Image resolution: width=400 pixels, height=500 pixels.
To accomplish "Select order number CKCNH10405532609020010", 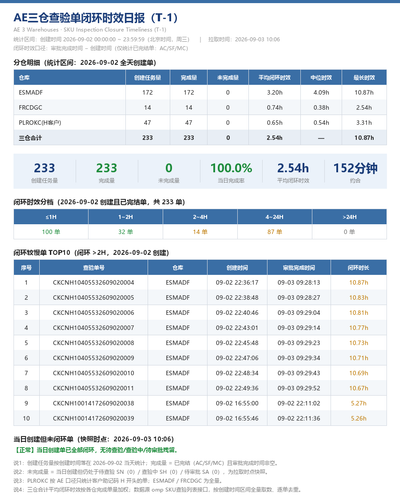I will click(x=93, y=373).
